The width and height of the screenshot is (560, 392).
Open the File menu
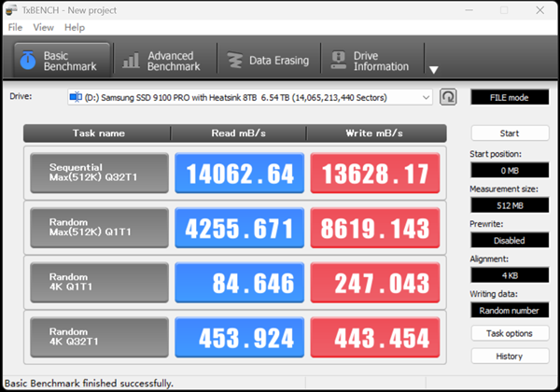point(16,28)
